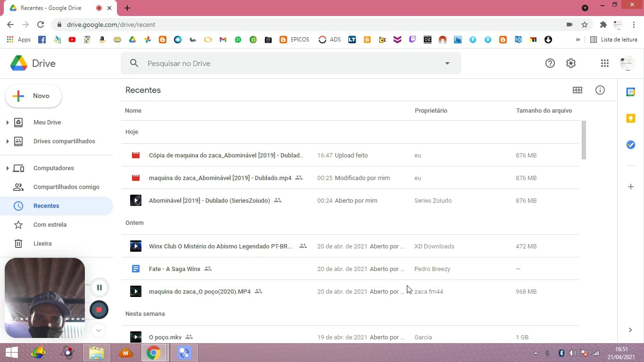Click the address bar URL
The width and height of the screenshot is (644, 362).
pos(111,25)
